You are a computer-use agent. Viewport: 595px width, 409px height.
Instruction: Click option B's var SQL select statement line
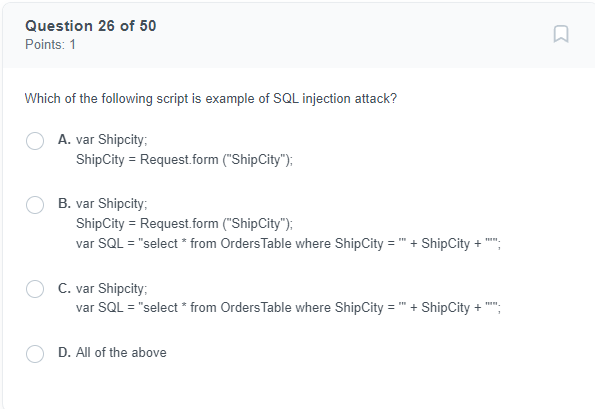(288, 243)
